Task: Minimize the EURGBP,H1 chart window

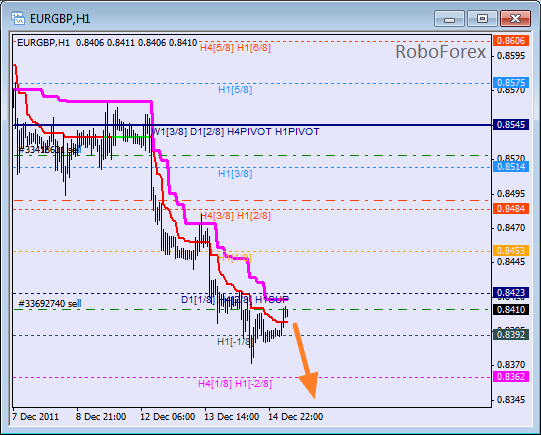Action: coord(450,19)
